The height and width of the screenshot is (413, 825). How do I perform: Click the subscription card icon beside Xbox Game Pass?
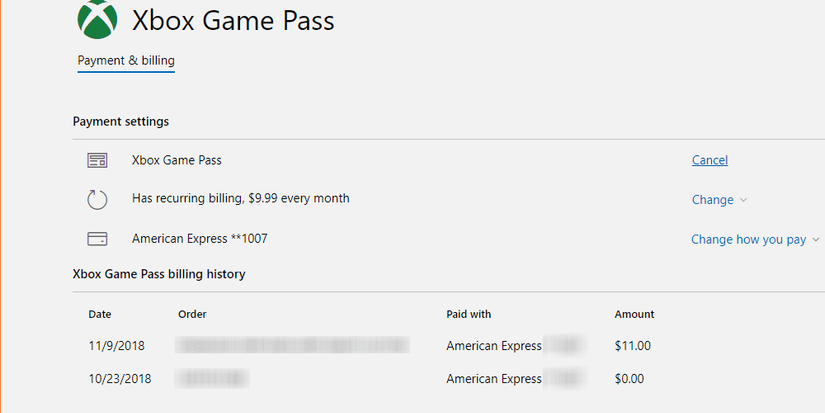tap(97, 160)
